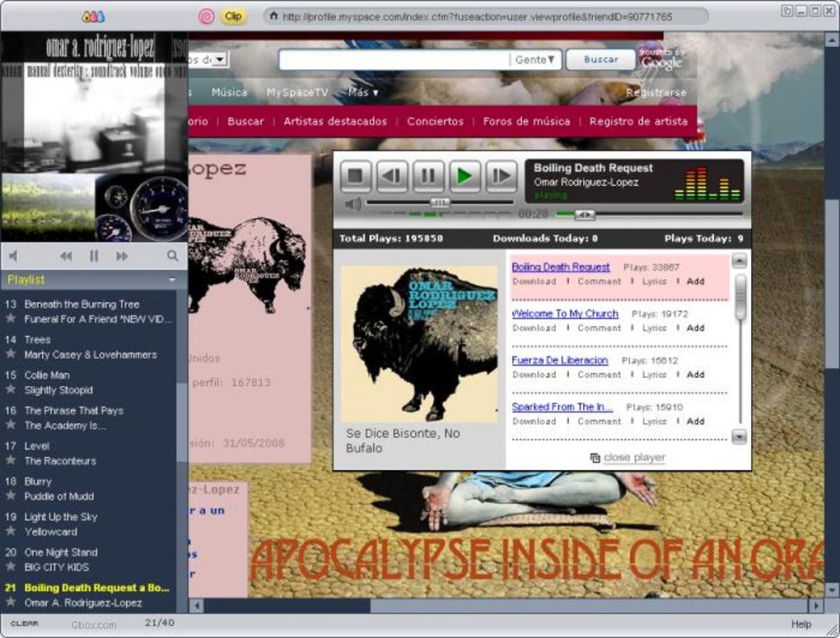This screenshot has width=840, height=638.
Task: Select Música in the navigation menu
Action: (x=229, y=92)
